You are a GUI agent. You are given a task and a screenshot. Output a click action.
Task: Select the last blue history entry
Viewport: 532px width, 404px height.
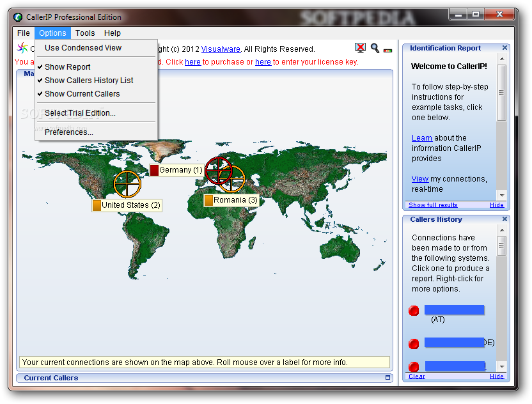(x=455, y=366)
